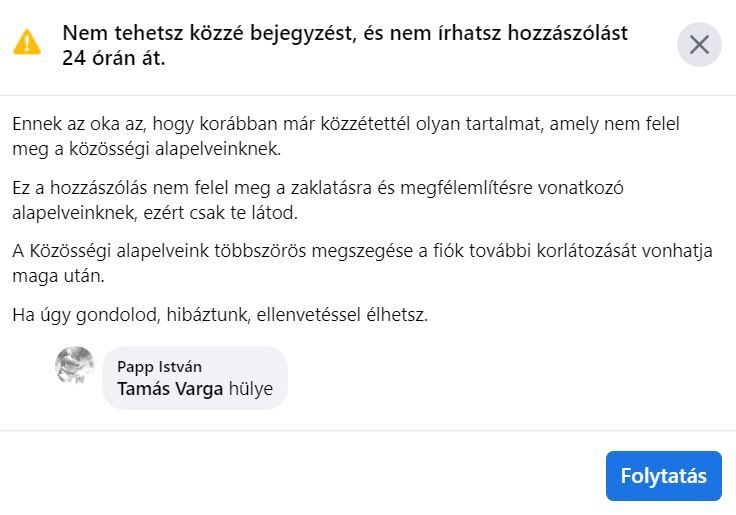Viewport: 736px width, 515px height.
Task: Click the blue Folytatás button
Action: click(663, 476)
